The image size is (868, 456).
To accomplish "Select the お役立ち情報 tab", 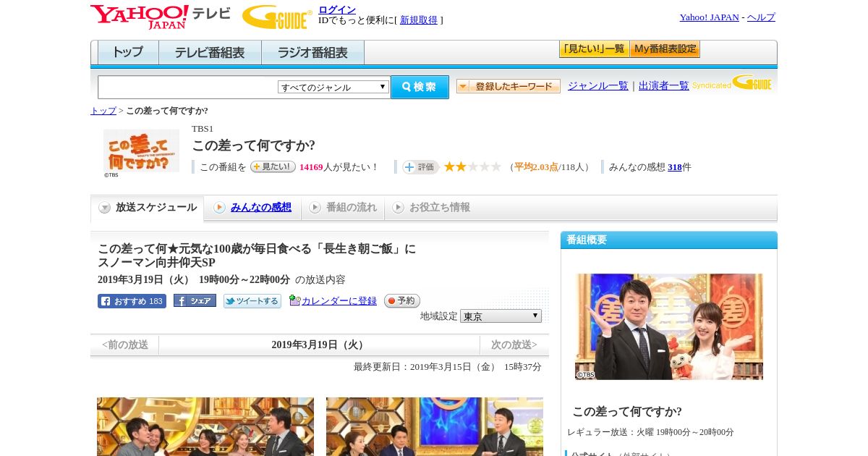I will click(x=431, y=208).
